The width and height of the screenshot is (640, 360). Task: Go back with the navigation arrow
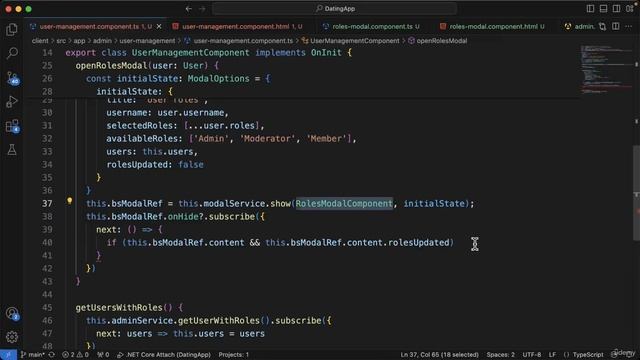click(189, 9)
